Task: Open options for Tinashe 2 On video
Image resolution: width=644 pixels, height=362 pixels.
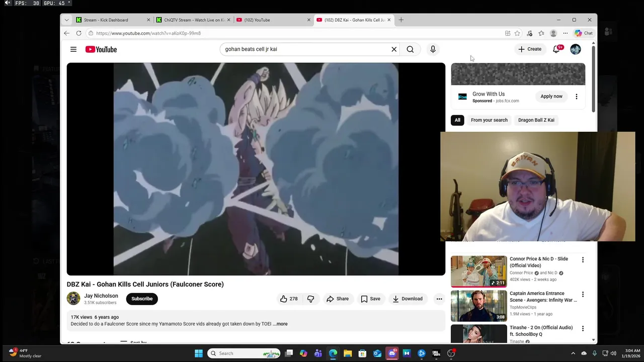Action: click(x=583, y=328)
